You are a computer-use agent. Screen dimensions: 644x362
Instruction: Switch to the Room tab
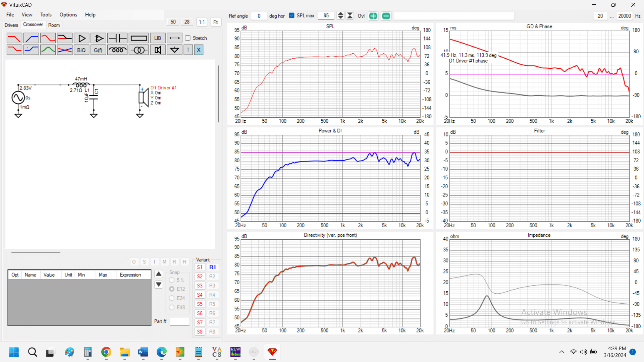point(54,25)
